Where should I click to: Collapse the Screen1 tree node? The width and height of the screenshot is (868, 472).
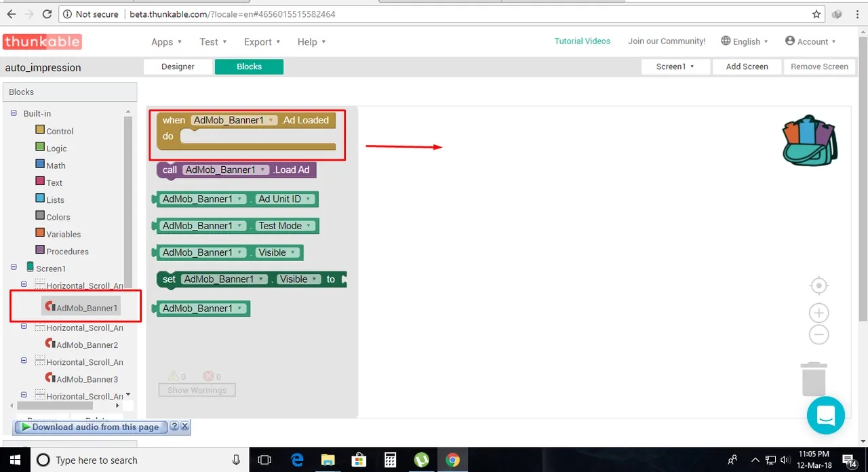pos(14,267)
